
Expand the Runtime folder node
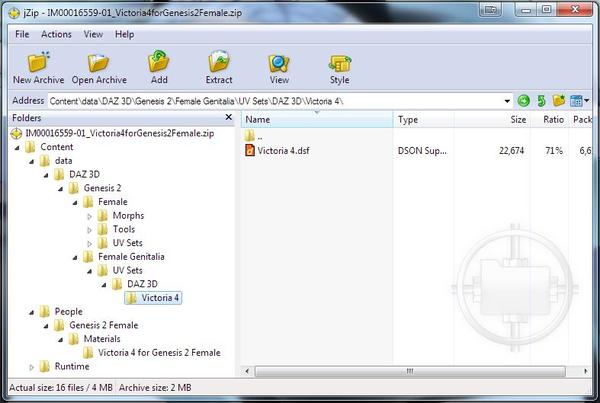[x=31, y=367]
